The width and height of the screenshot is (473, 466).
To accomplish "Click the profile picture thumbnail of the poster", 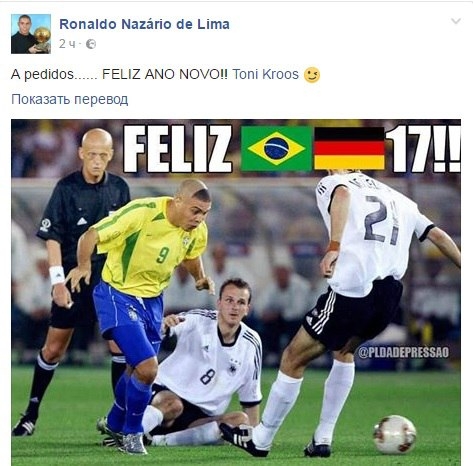I will pos(31,34).
